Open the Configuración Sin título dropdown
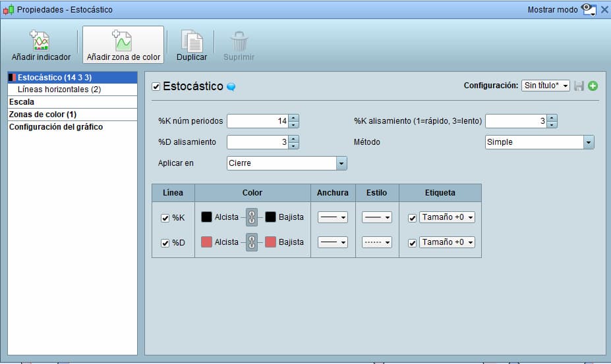Screen dimensions: 611x364 click(x=545, y=86)
